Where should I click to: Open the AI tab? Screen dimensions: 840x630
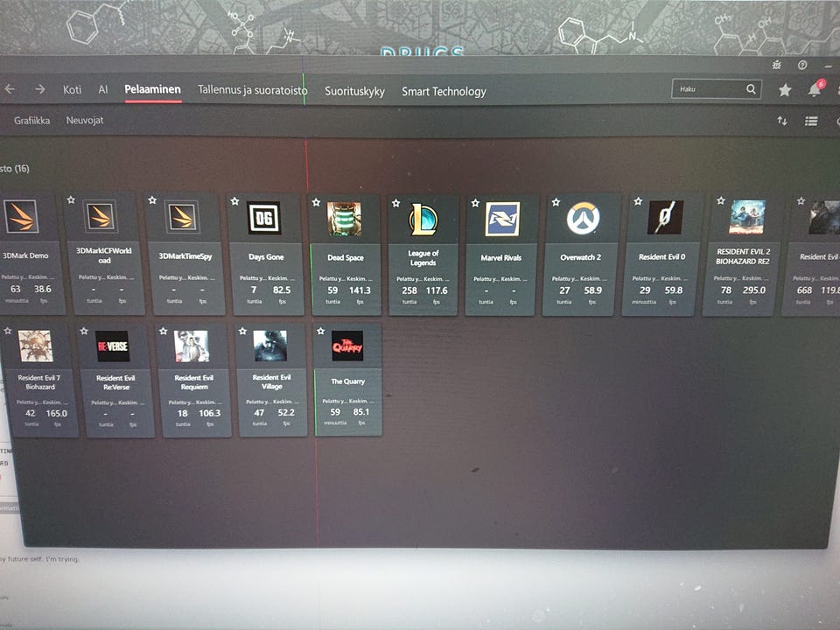pos(103,89)
